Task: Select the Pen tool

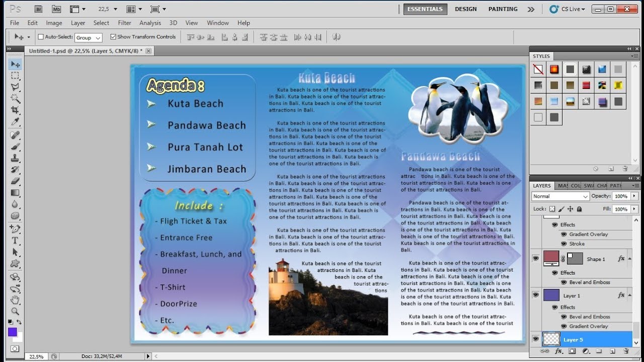Action: 15,229
